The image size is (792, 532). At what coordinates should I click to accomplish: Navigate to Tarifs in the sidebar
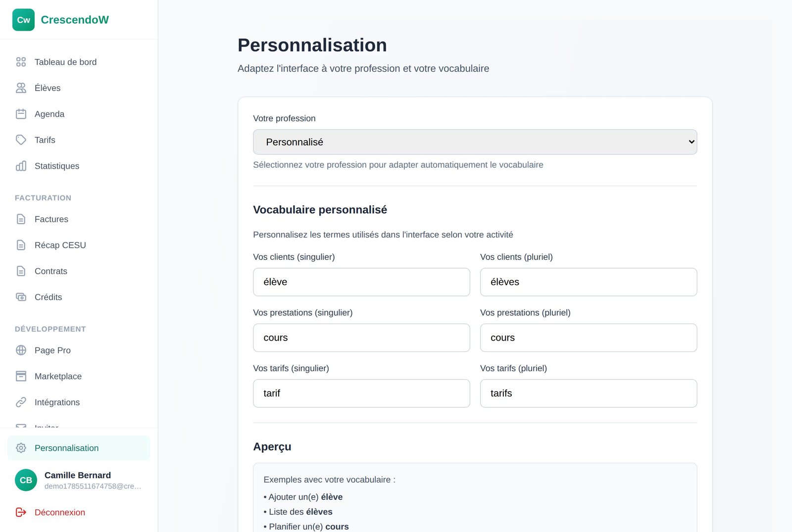[79, 140]
